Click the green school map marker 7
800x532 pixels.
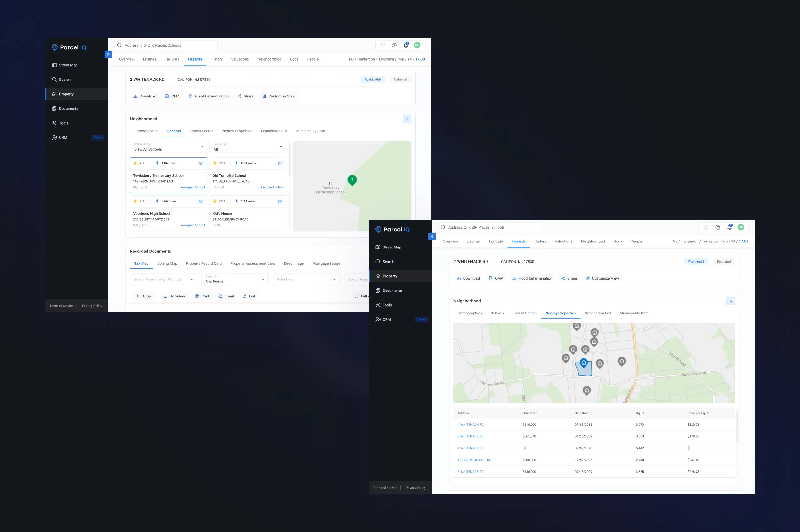pos(352,180)
